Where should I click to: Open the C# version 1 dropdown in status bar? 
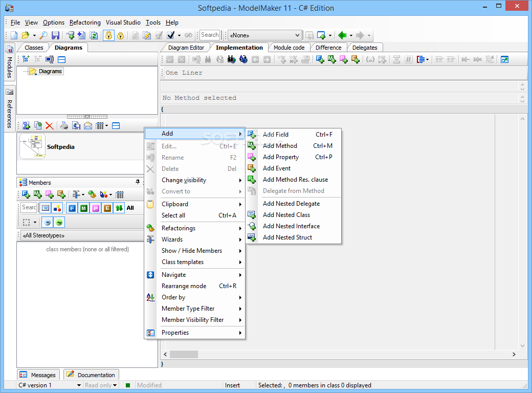[x=79, y=385]
